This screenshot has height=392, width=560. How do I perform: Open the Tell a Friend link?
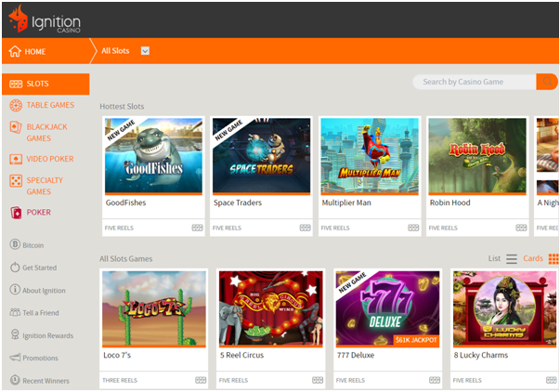tap(41, 313)
